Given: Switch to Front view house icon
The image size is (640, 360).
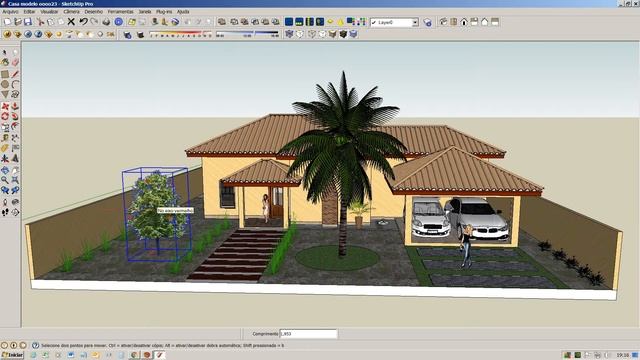Looking at the screenshot, I should point(464,22).
